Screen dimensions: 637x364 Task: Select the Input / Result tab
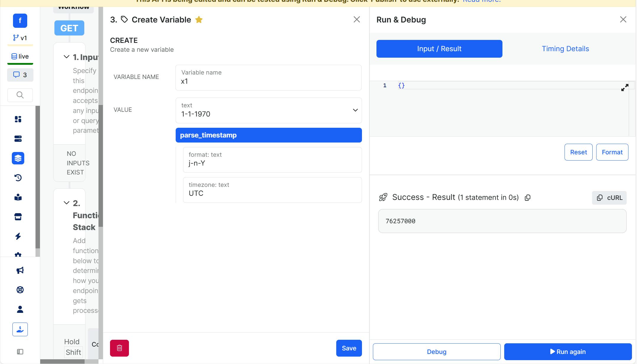pos(439,49)
